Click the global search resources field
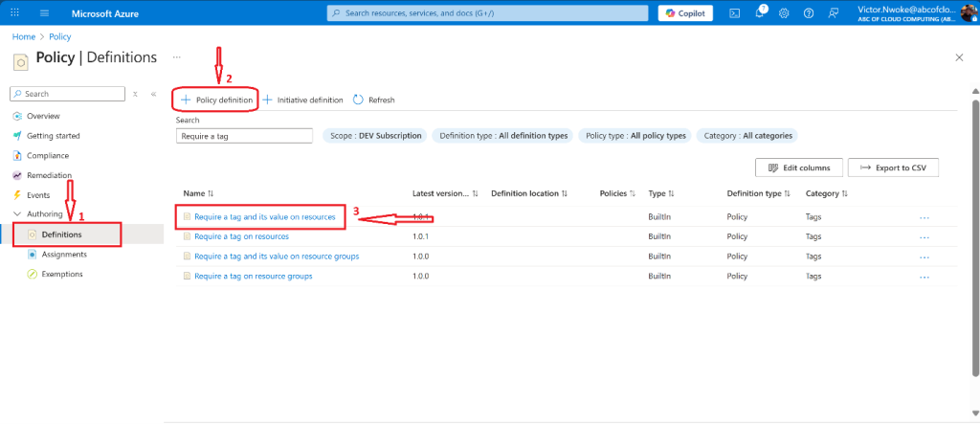Viewport: 980px width, 424px height. [x=487, y=13]
